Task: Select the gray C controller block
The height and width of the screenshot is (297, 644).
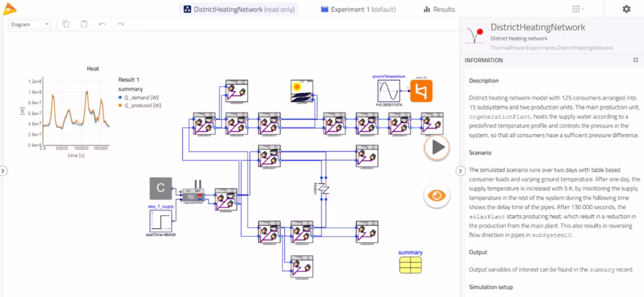Action: point(160,189)
